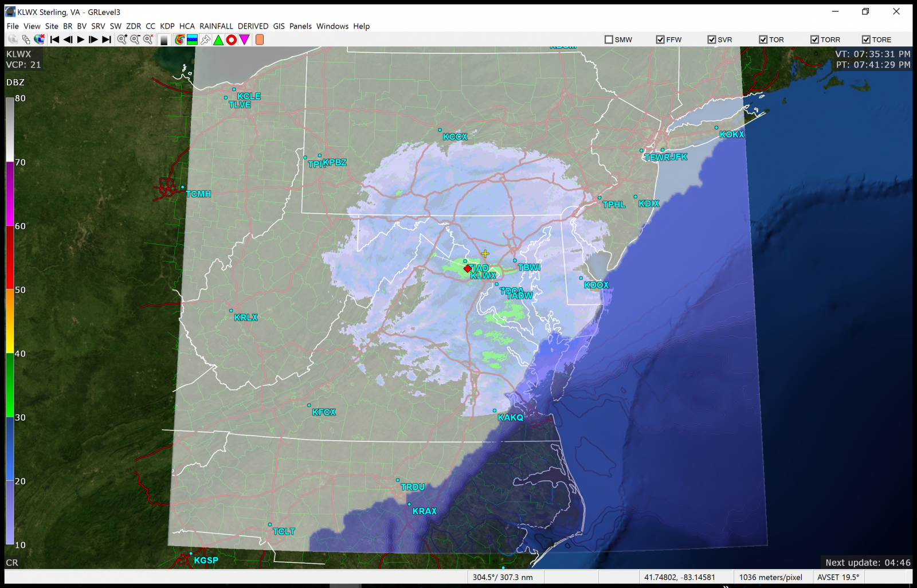Open the Site menu

[52, 26]
